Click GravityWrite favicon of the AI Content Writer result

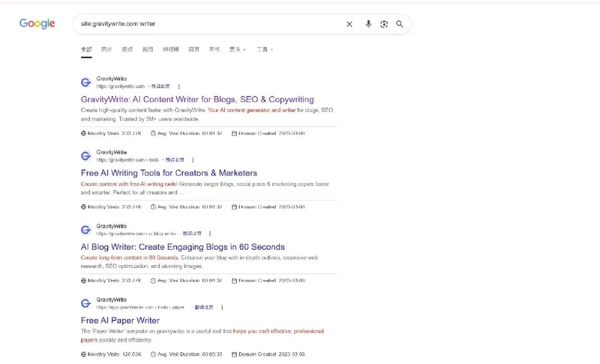(86, 82)
